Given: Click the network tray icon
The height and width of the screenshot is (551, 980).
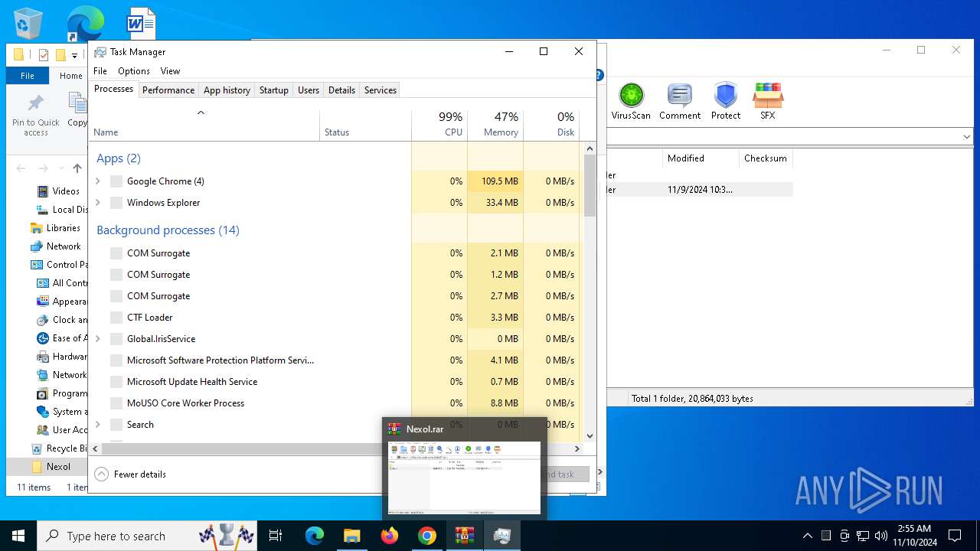Looking at the screenshot, I should [862, 536].
